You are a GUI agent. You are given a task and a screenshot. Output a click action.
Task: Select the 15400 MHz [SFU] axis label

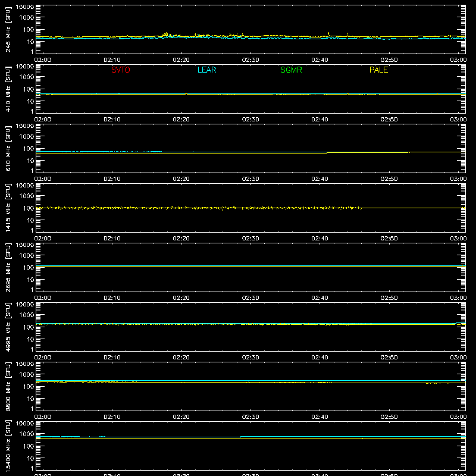point(8,446)
